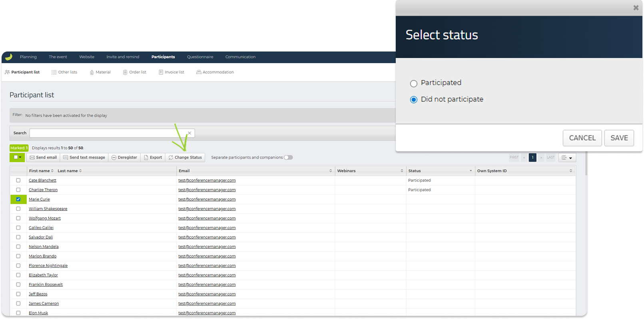Open The event menu
Viewport: 644px width, 319px height.
click(x=58, y=57)
